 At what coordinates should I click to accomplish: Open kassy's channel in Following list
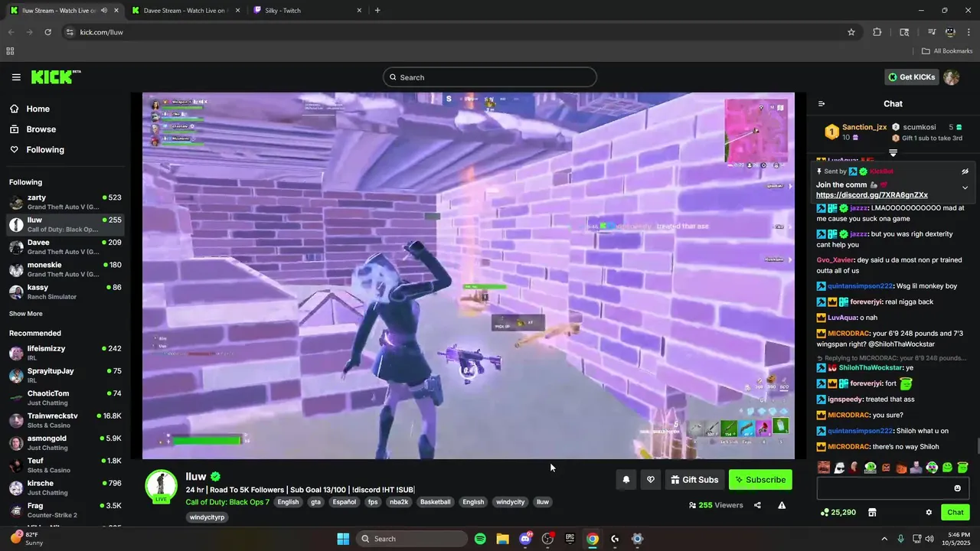[65, 292]
